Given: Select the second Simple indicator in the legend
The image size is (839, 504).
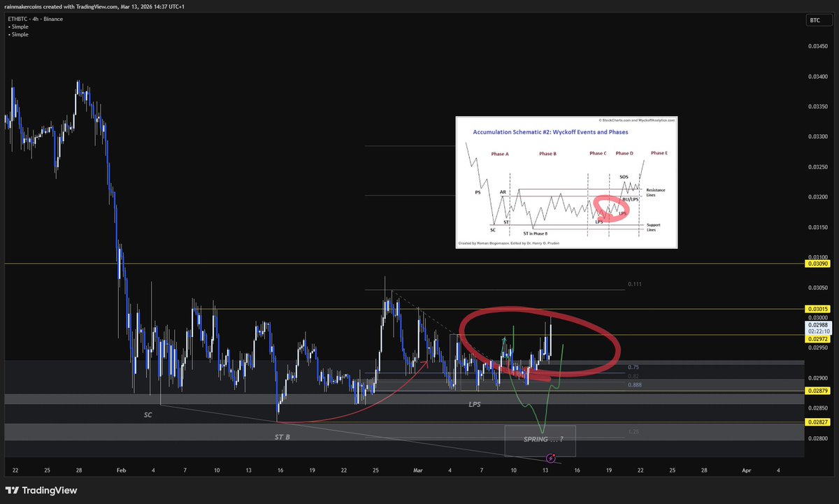Looking at the screenshot, I should 19,34.
